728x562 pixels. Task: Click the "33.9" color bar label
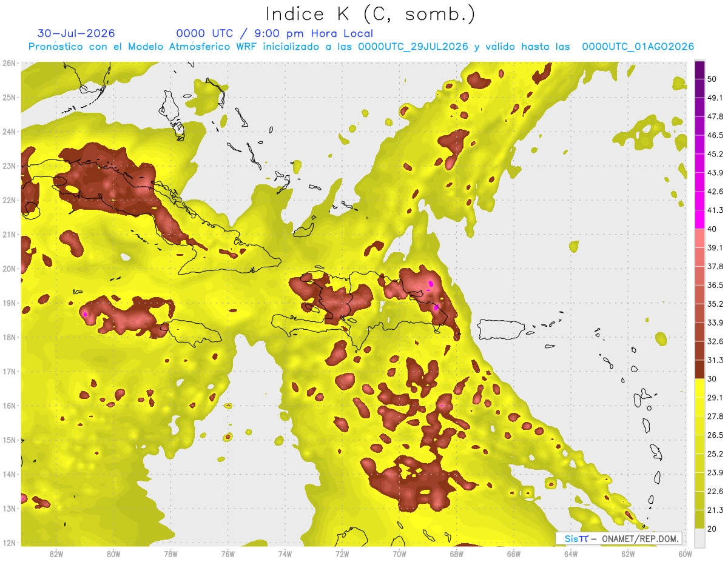click(715, 323)
